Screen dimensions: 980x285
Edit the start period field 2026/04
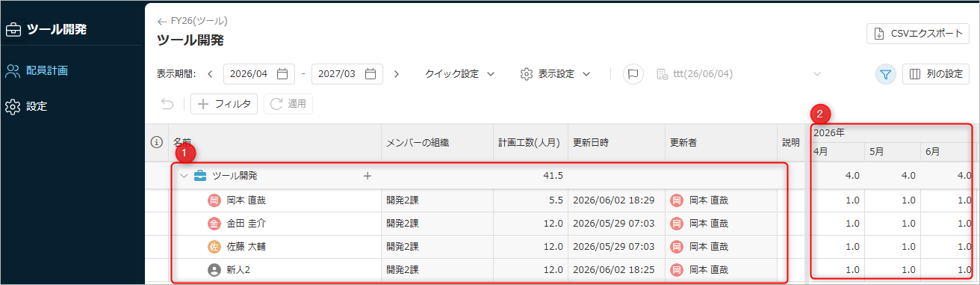259,74
